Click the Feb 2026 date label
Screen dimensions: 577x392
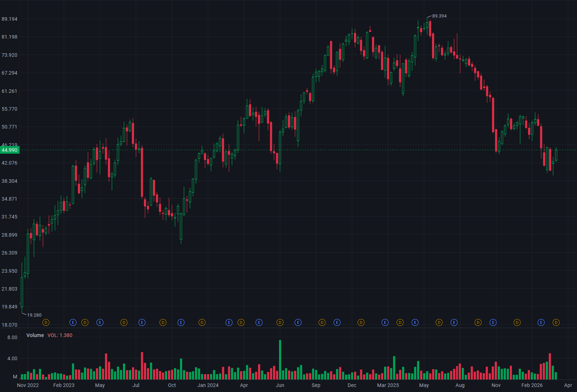pyautogui.click(x=532, y=385)
